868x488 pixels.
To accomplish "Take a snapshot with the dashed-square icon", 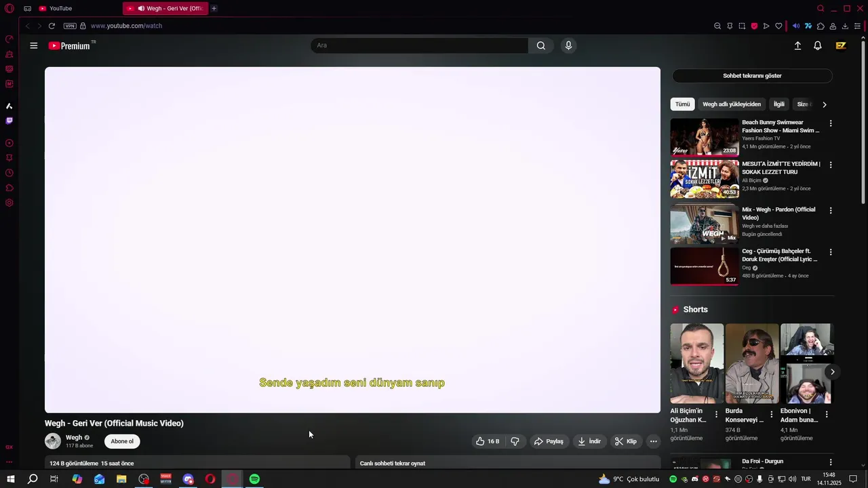I will coord(742,26).
